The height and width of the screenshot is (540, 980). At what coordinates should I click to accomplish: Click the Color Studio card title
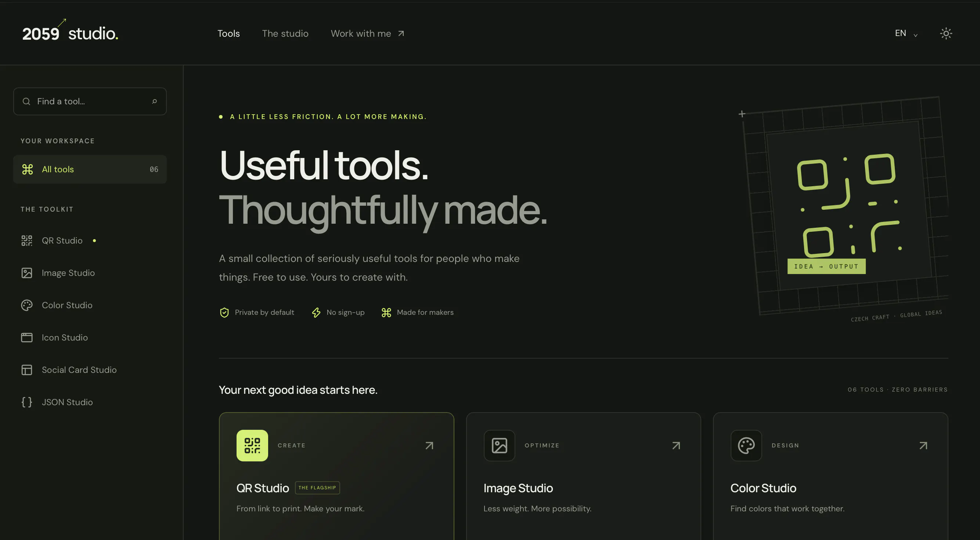pos(763,488)
